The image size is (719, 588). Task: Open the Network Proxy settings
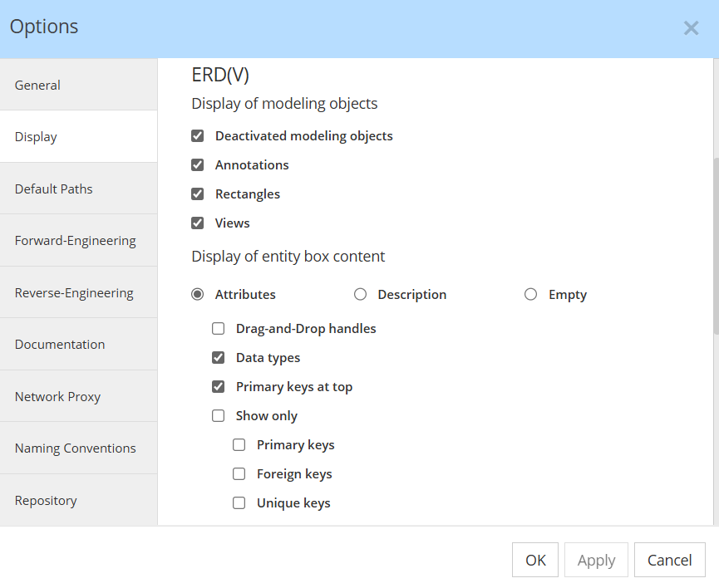[x=78, y=396]
